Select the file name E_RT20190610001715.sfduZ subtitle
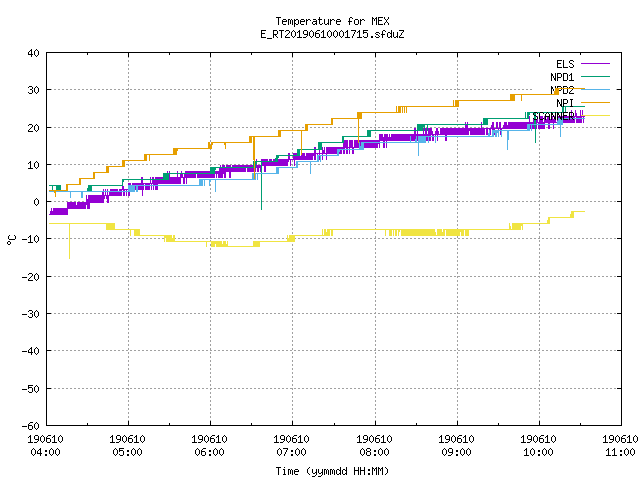 [x=332, y=34]
